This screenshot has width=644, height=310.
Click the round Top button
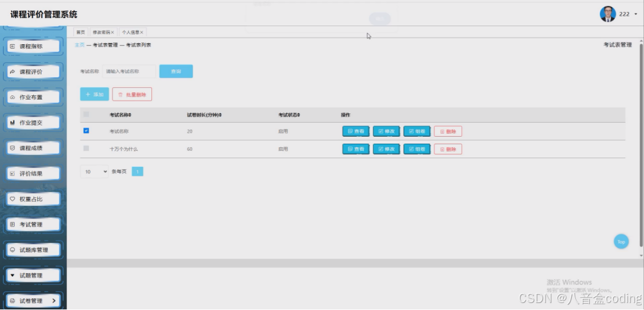[x=621, y=241]
